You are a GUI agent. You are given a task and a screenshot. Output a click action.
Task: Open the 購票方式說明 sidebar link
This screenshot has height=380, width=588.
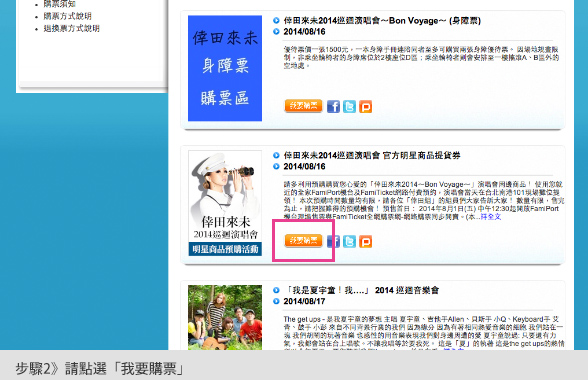point(68,16)
